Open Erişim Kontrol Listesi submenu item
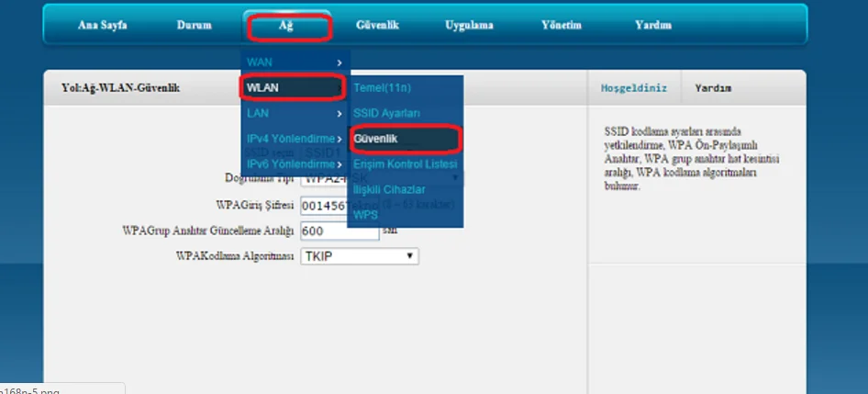 [405, 163]
